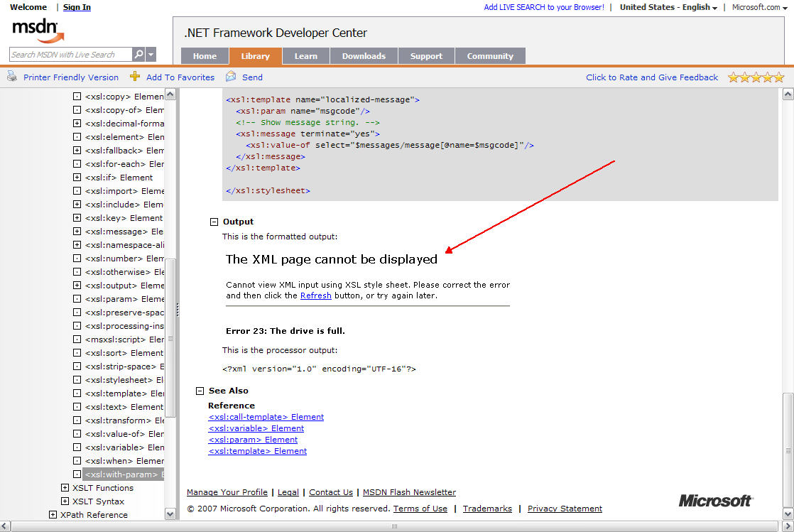794x532 pixels.
Task: Open the xsl:call-template Element reference link
Action: click(x=266, y=416)
